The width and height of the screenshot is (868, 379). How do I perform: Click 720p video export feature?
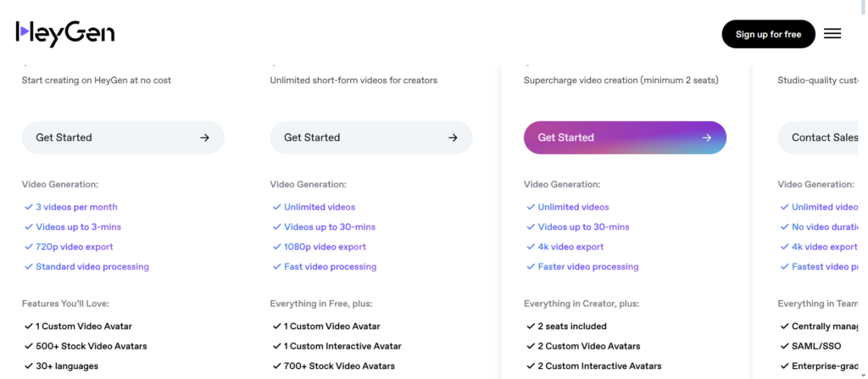tap(75, 247)
